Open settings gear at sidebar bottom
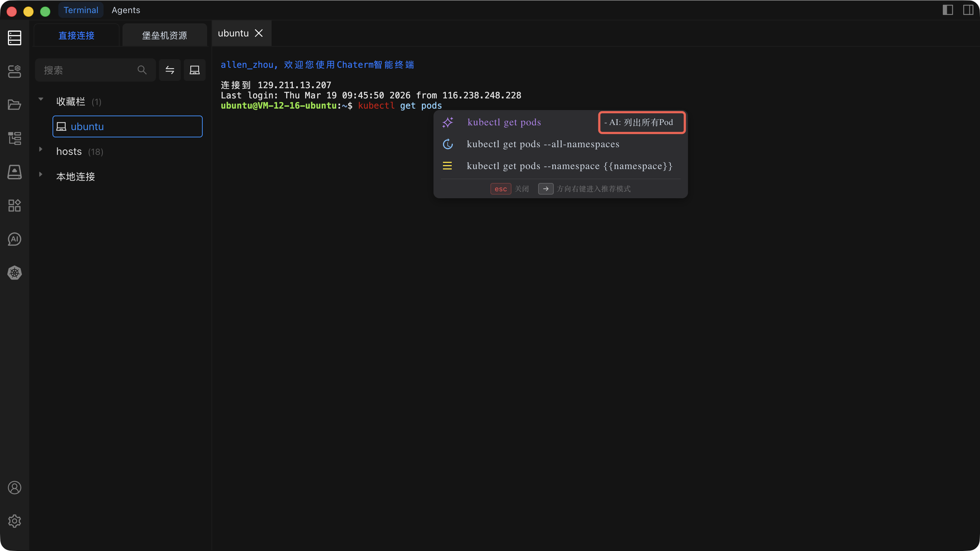980x551 pixels. tap(15, 521)
